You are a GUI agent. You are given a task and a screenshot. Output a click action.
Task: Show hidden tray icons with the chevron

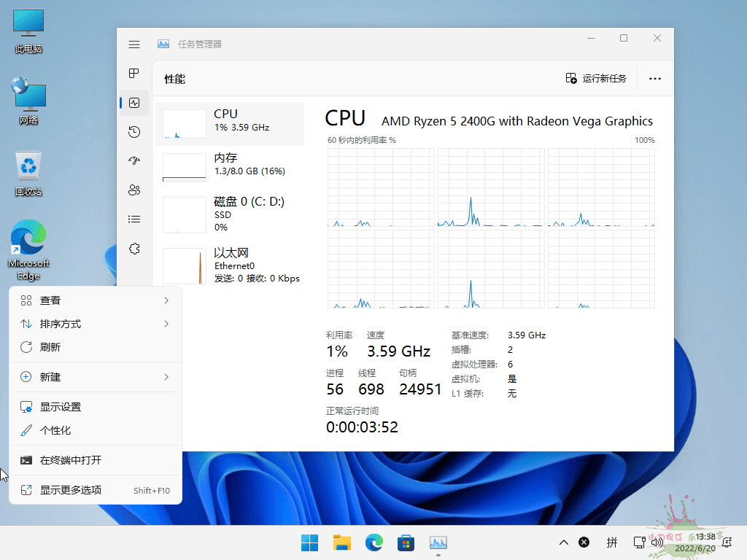[x=563, y=542]
